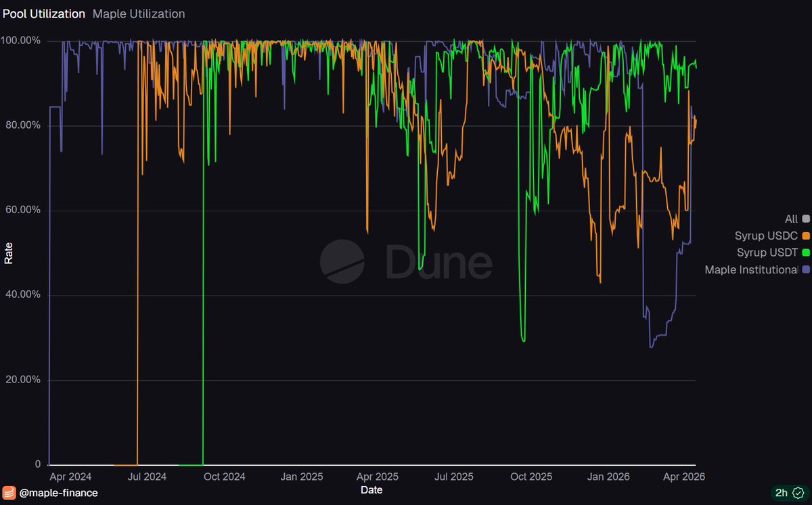Click the verified check icon beside 2h
Viewport: 812px width, 505px height.
(x=798, y=493)
